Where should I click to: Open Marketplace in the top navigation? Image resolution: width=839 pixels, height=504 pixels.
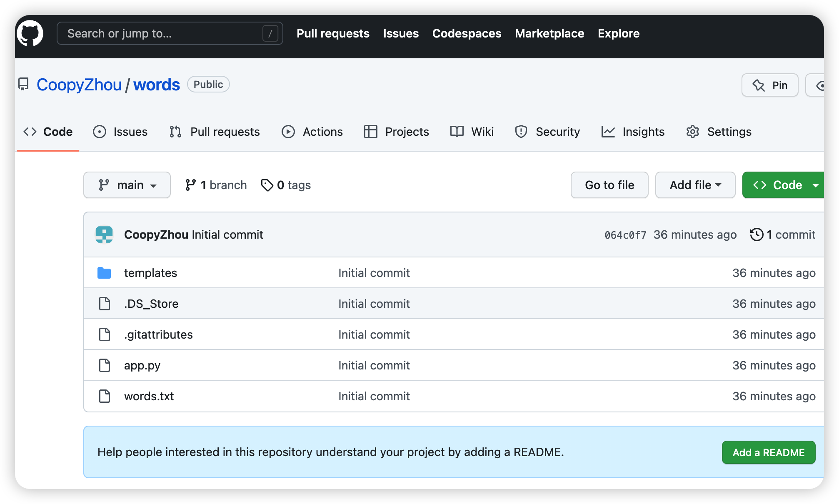pos(549,33)
